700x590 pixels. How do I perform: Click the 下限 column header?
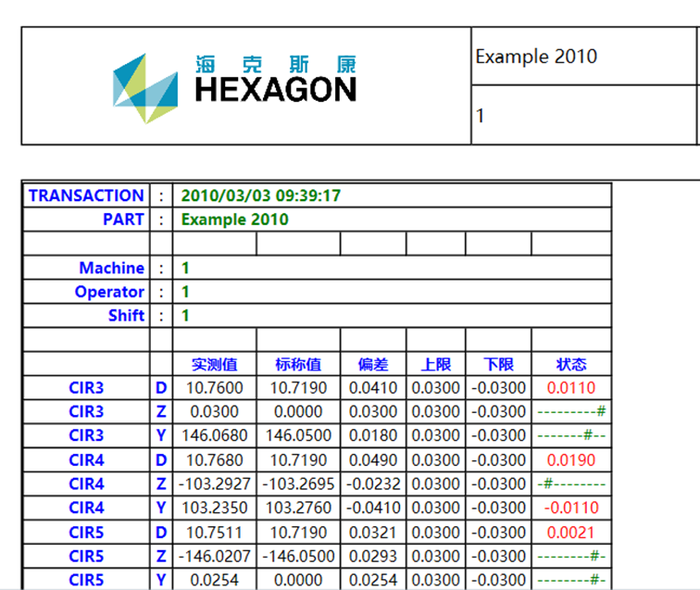[x=498, y=364]
